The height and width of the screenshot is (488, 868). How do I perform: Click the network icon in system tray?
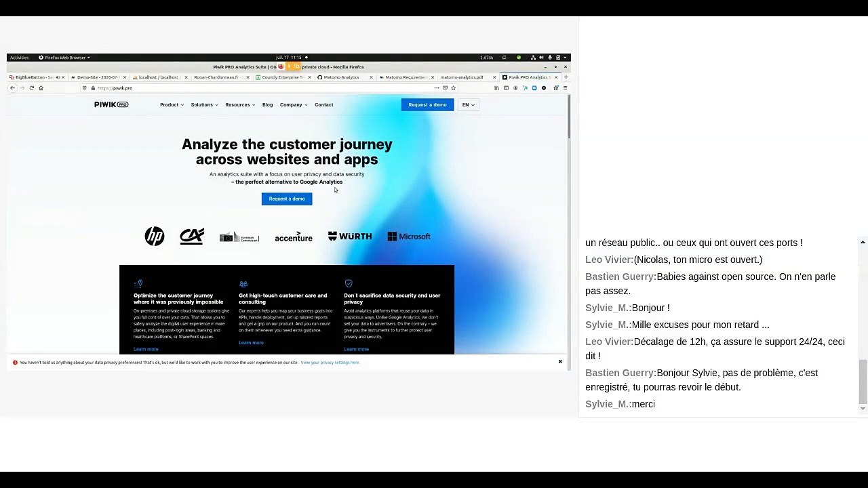pos(533,58)
